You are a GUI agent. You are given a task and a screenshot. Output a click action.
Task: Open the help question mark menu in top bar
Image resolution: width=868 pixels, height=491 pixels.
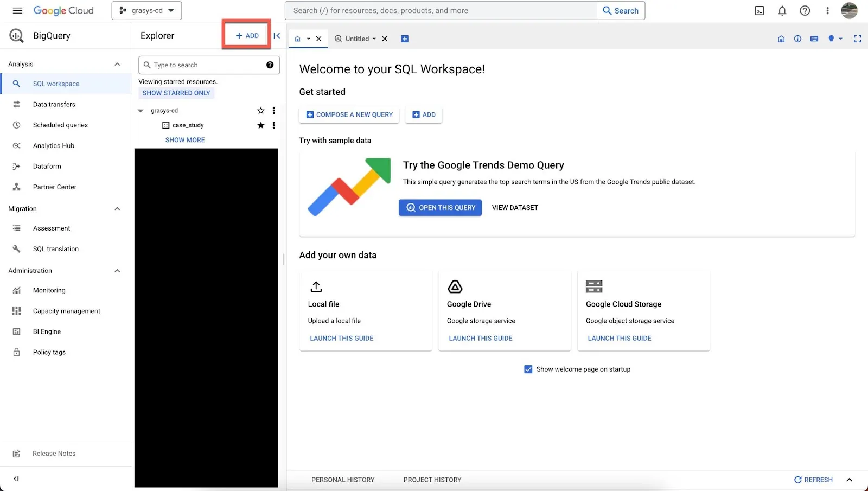[x=805, y=10]
